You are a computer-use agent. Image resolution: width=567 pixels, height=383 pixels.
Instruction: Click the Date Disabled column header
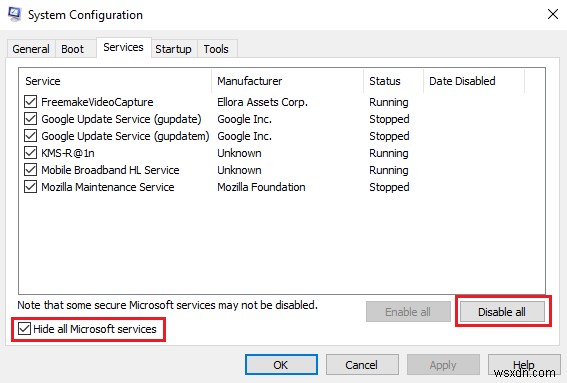click(x=474, y=81)
